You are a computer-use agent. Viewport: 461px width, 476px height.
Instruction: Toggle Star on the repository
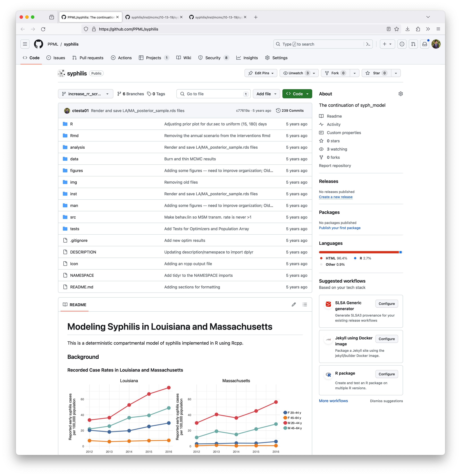(x=376, y=73)
